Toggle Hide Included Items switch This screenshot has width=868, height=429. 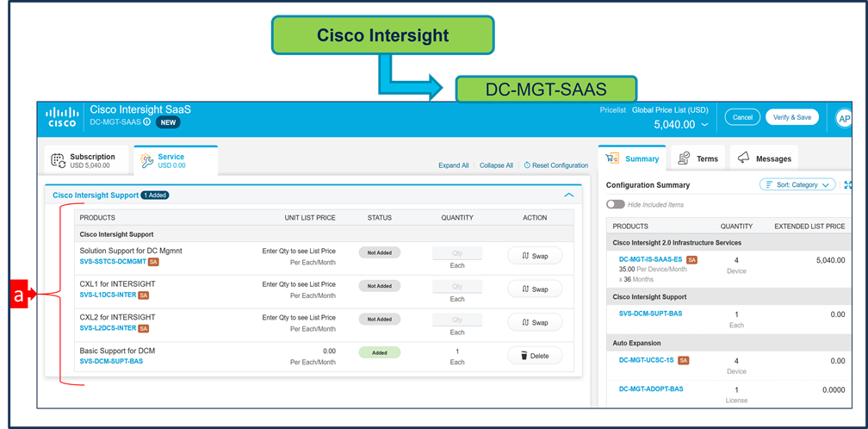(615, 204)
